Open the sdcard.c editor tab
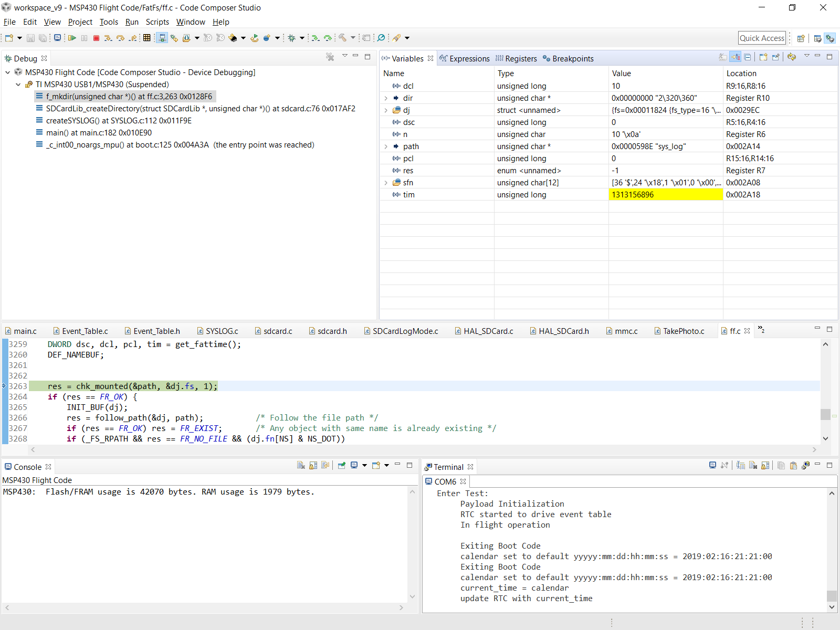This screenshot has width=840, height=630. (x=277, y=331)
